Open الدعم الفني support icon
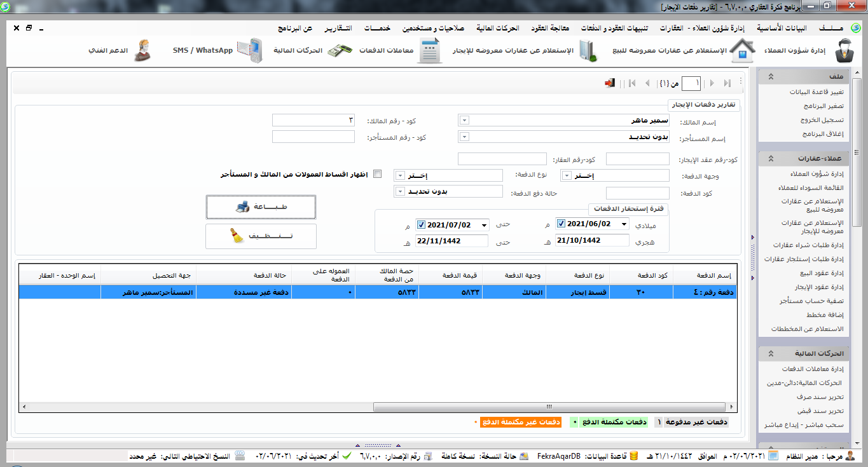Screen dimensions: 868x467 point(142,51)
